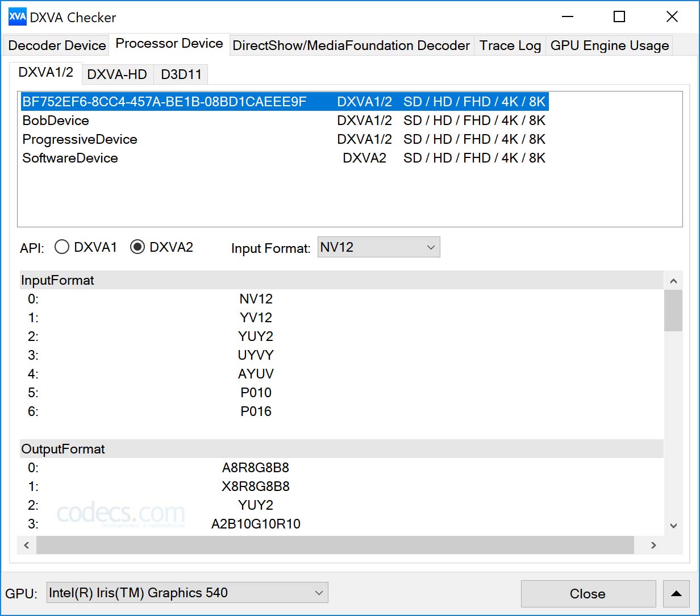Select the A8R8G8B8 output format entry
This screenshot has height=616, width=700.
pos(341,468)
